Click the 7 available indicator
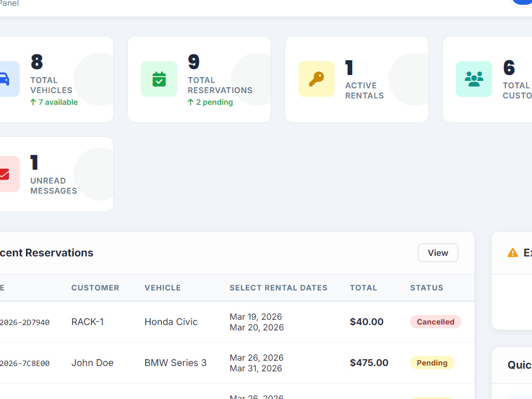 point(54,102)
